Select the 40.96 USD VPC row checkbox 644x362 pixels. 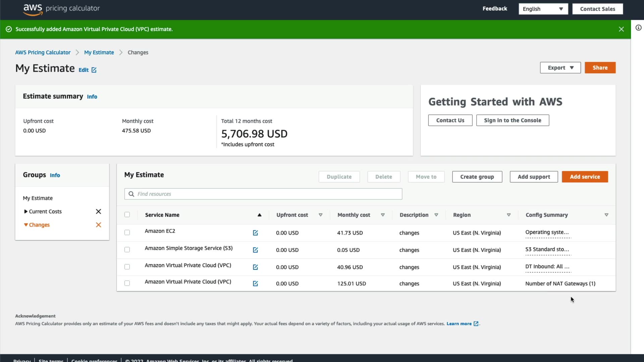pos(127,267)
